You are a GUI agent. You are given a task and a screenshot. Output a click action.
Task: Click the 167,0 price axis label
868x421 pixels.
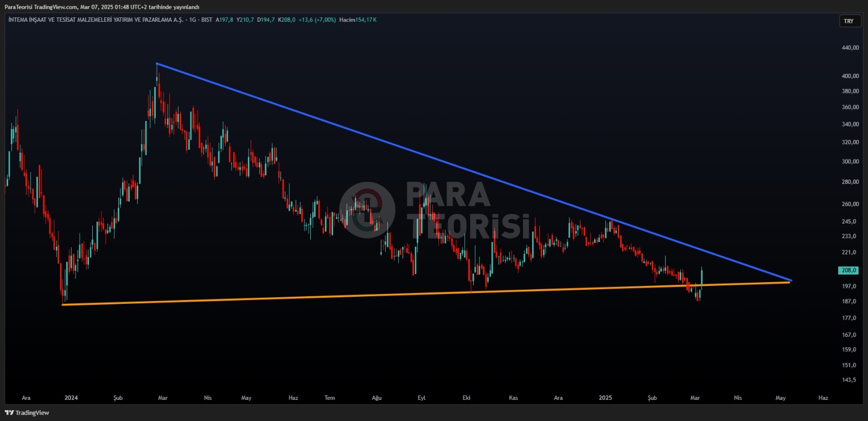coord(849,335)
